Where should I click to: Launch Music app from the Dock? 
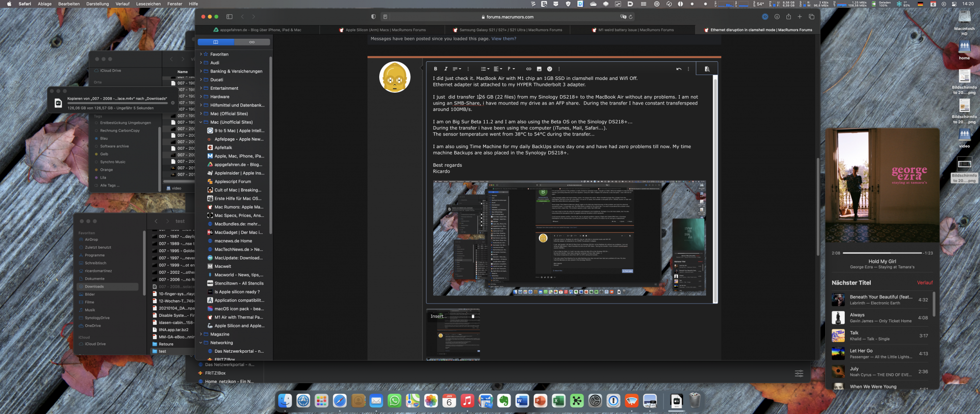click(467, 401)
